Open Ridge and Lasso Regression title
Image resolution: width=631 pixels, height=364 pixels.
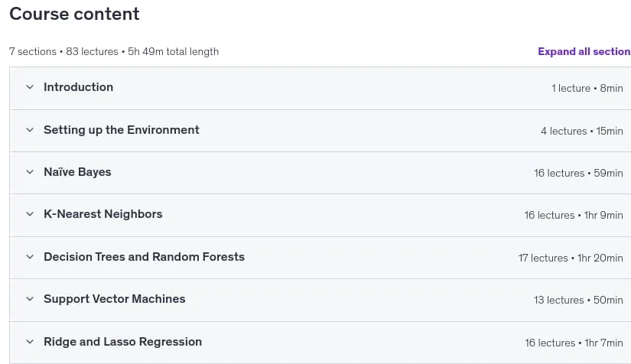122,342
